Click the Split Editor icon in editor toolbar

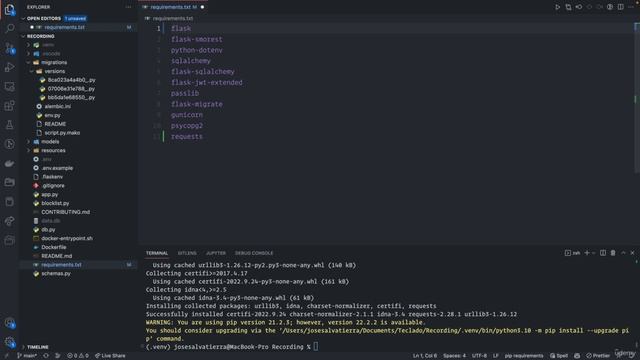coord(620,7)
